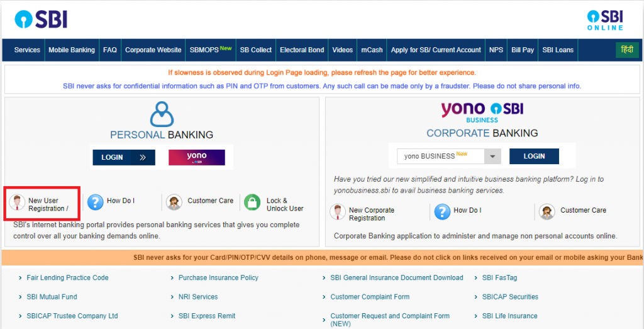This screenshot has height=329, width=644.
Task: Open the SB Collect menu item
Action: pos(256,50)
